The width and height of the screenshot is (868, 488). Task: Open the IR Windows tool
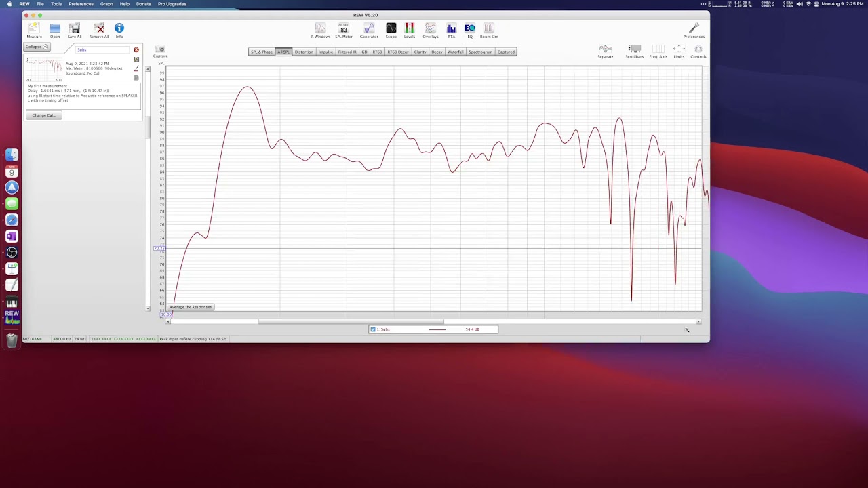320,28
